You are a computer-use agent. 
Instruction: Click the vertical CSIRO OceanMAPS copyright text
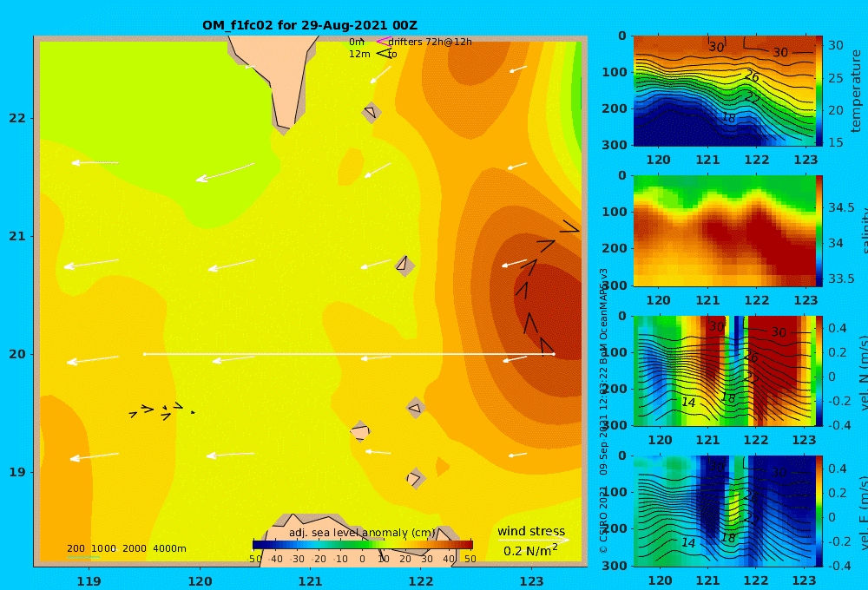(603, 411)
